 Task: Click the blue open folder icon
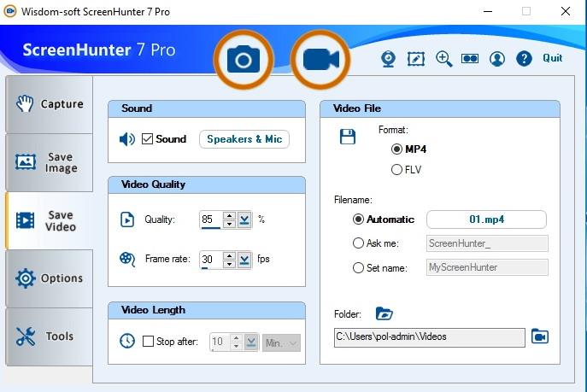pos(384,313)
